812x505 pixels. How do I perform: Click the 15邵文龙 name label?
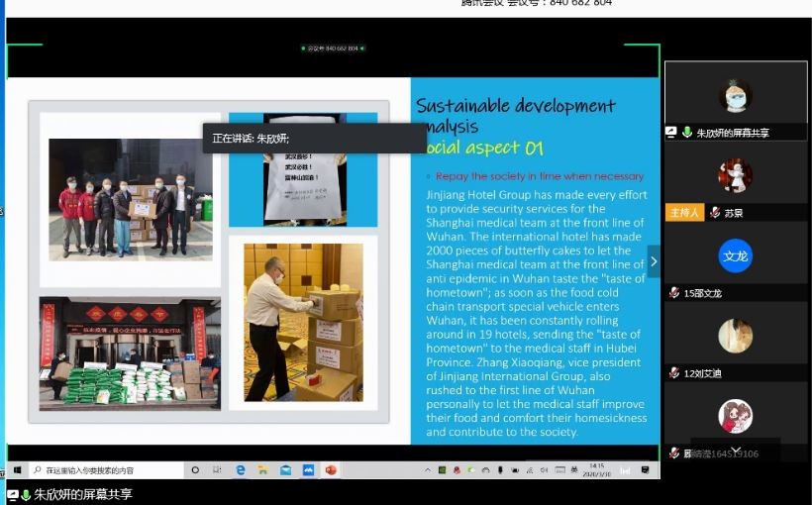point(703,293)
